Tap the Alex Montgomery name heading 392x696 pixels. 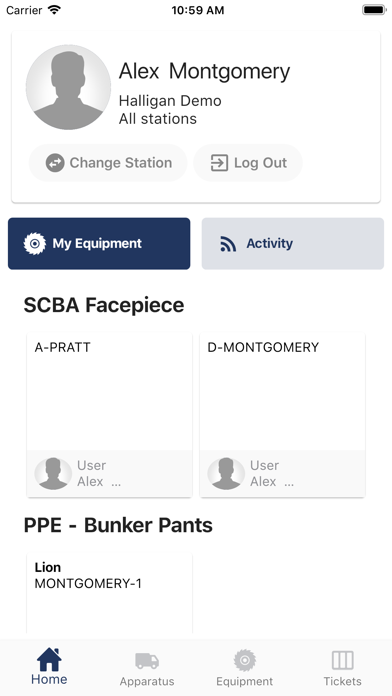pyautogui.click(x=204, y=71)
